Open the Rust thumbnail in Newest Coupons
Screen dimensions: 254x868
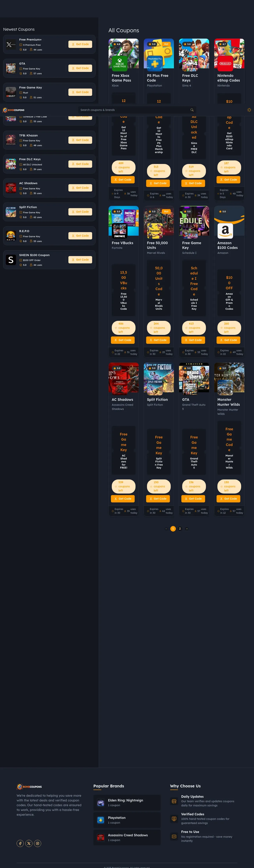[11, 92]
